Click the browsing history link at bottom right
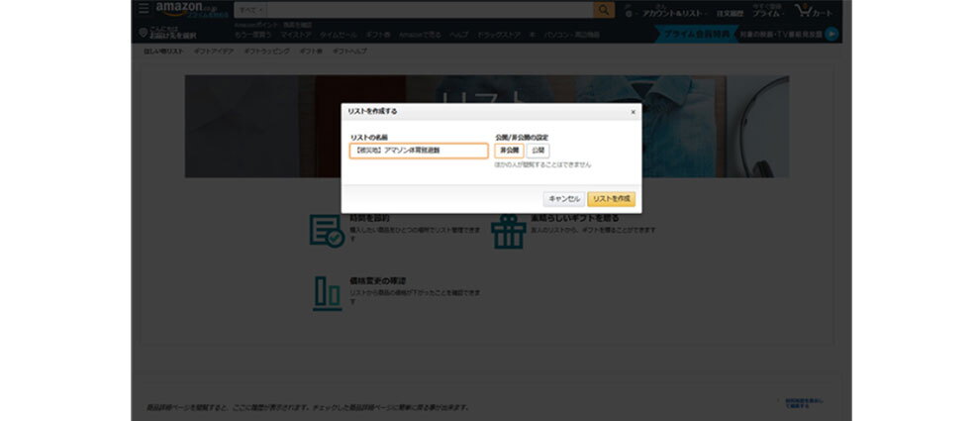 coord(805,403)
